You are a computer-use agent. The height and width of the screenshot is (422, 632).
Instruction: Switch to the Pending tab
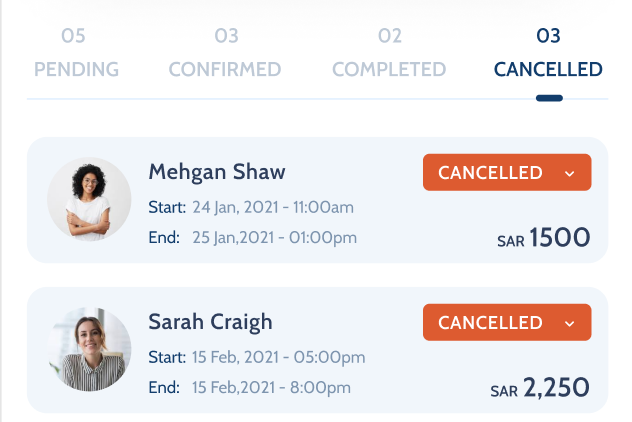pyautogui.click(x=76, y=69)
